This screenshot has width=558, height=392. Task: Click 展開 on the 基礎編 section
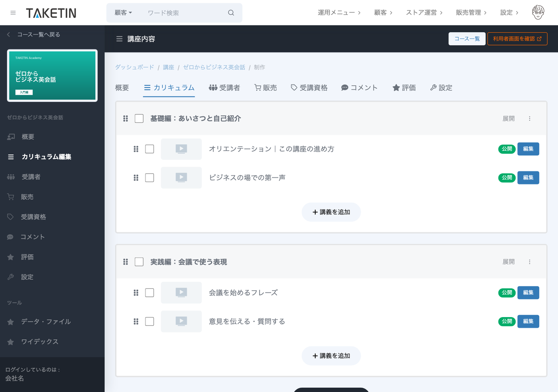click(x=509, y=119)
